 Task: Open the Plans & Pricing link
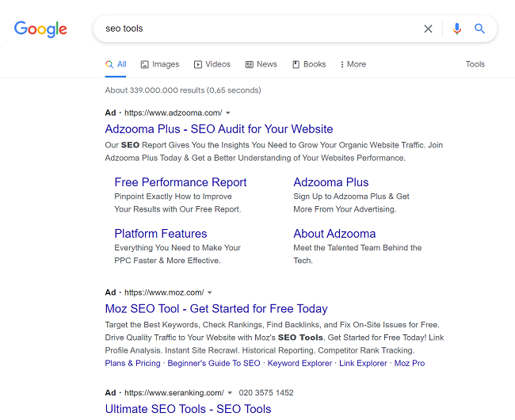pyautogui.click(x=132, y=363)
